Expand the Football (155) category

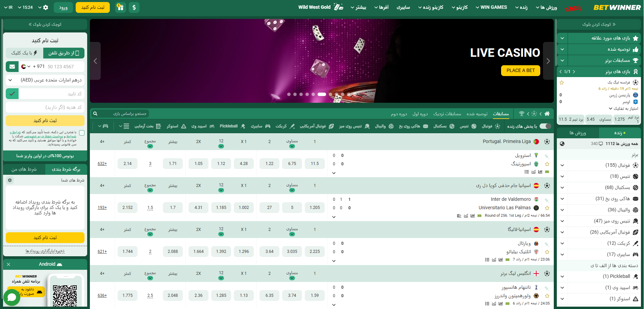(562, 165)
